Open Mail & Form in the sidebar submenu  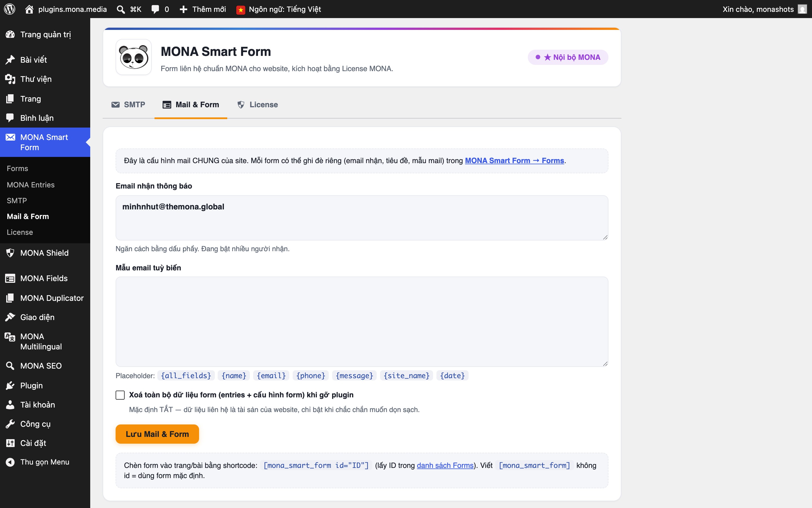click(x=28, y=216)
